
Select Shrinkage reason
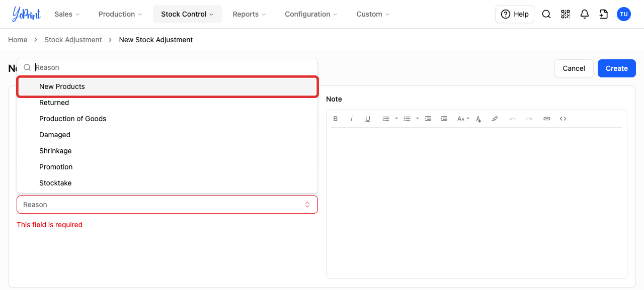[167, 151]
